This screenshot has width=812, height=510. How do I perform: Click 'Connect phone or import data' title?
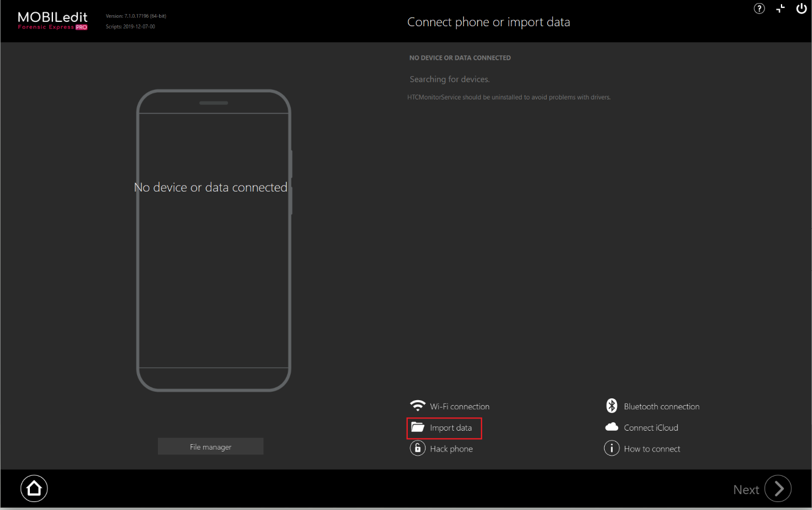tap(489, 23)
